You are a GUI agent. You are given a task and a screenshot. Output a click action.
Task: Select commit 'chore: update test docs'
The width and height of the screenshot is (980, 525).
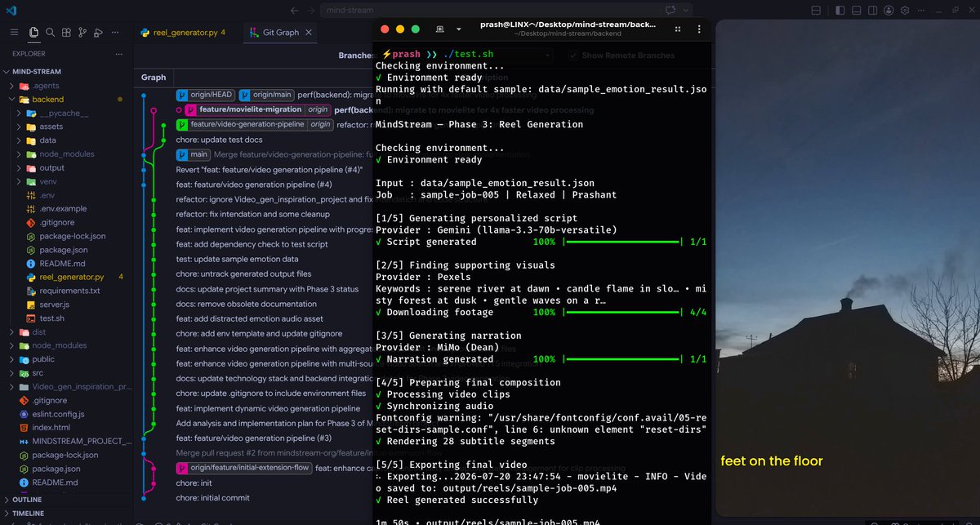(219, 140)
